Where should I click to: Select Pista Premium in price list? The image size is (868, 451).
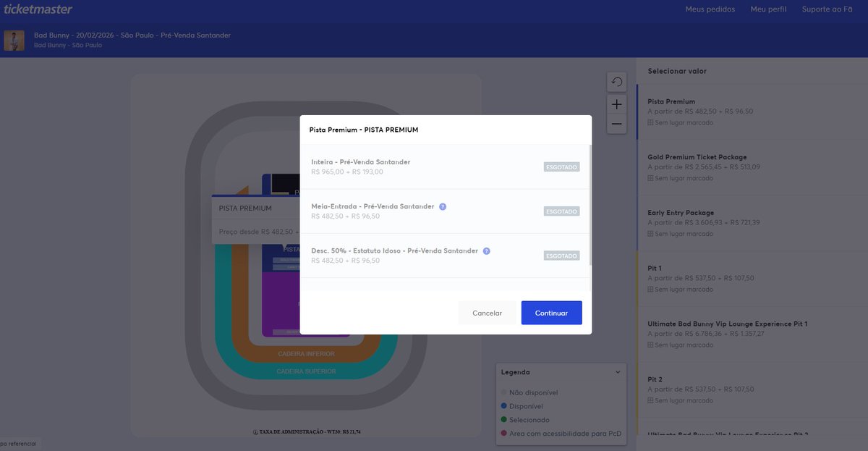coord(752,111)
